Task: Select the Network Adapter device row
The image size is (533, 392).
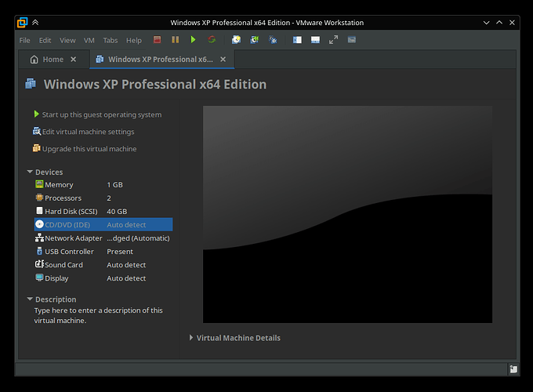Action: [103, 238]
